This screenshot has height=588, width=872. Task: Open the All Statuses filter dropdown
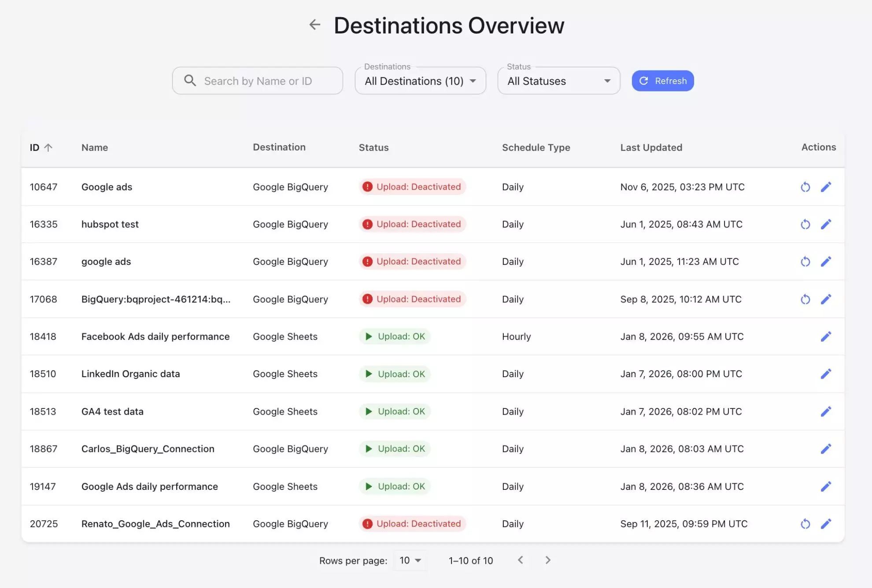558,81
